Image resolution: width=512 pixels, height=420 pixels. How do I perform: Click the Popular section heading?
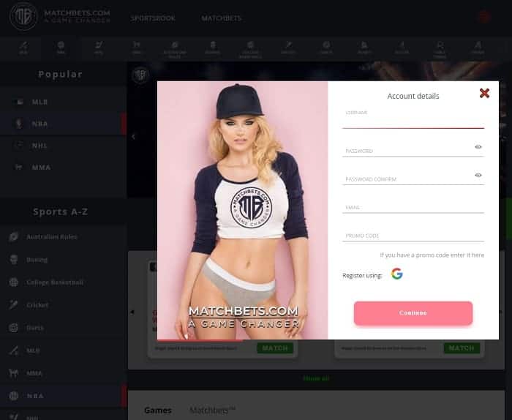coord(61,75)
